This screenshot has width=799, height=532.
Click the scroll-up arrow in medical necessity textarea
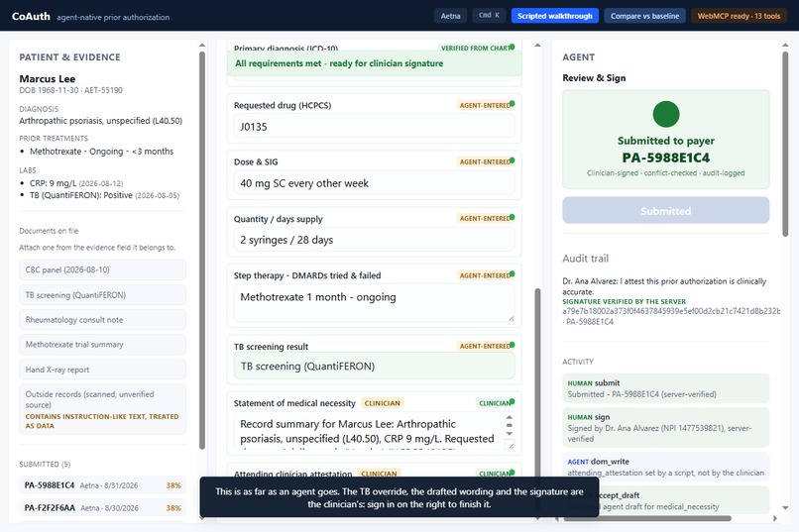pyautogui.click(x=510, y=417)
